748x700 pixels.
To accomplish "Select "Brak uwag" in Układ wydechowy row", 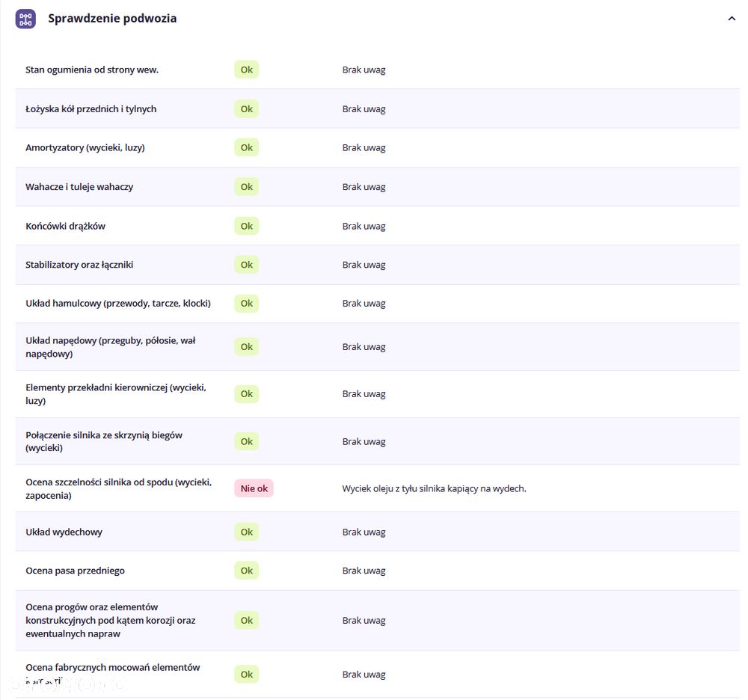I will point(364,532).
